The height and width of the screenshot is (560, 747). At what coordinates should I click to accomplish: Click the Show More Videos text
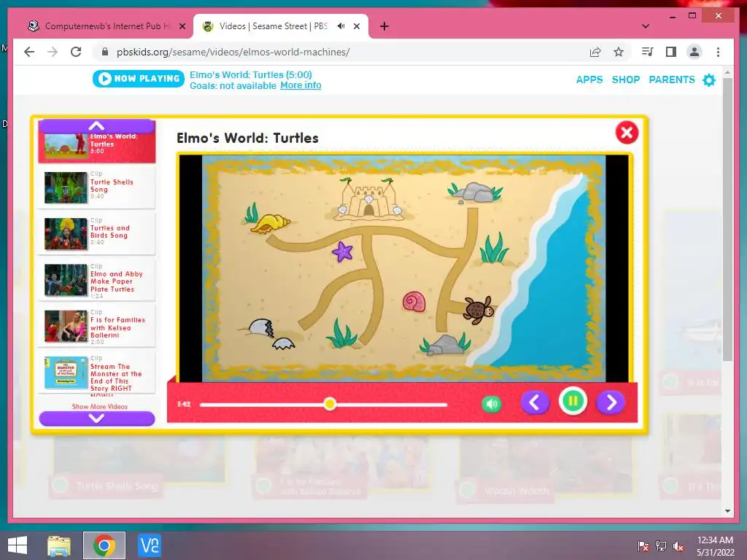pos(99,407)
